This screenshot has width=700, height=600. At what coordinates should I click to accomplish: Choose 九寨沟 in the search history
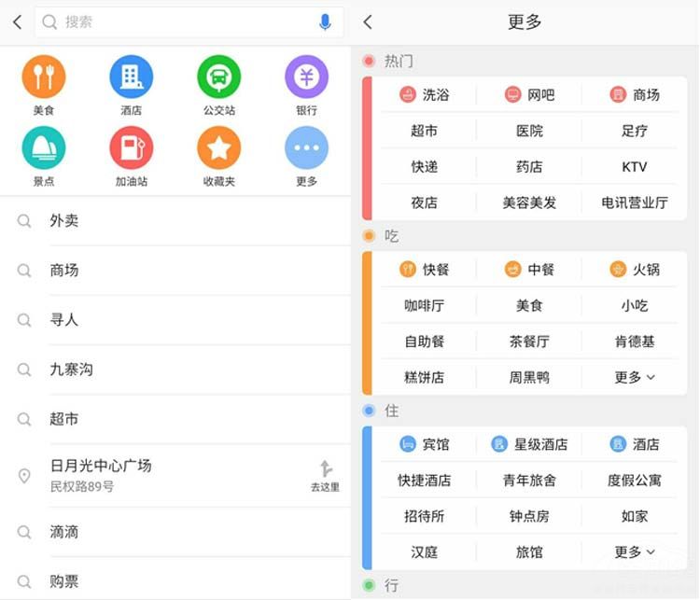point(71,370)
